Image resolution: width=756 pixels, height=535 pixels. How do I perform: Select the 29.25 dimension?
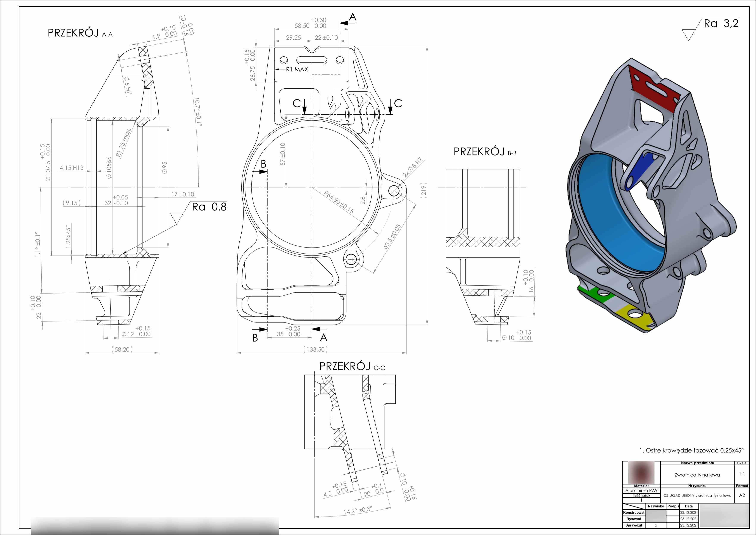(x=293, y=38)
